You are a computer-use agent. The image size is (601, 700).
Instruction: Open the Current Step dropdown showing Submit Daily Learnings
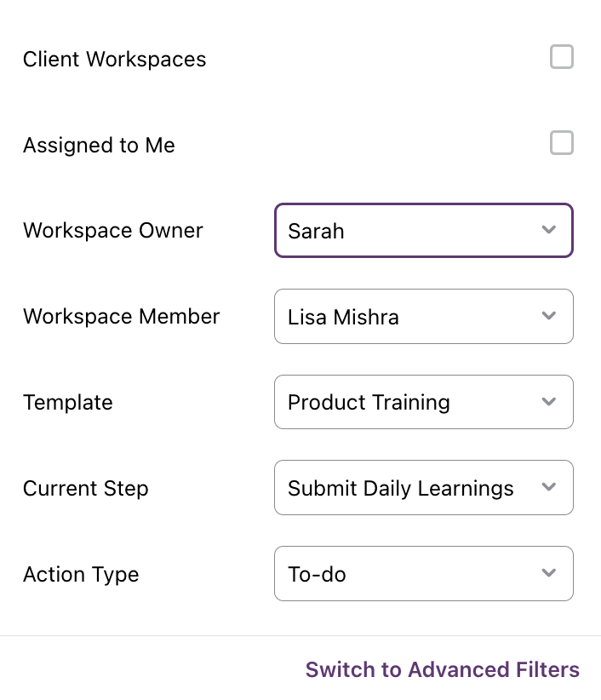pyautogui.click(x=423, y=487)
